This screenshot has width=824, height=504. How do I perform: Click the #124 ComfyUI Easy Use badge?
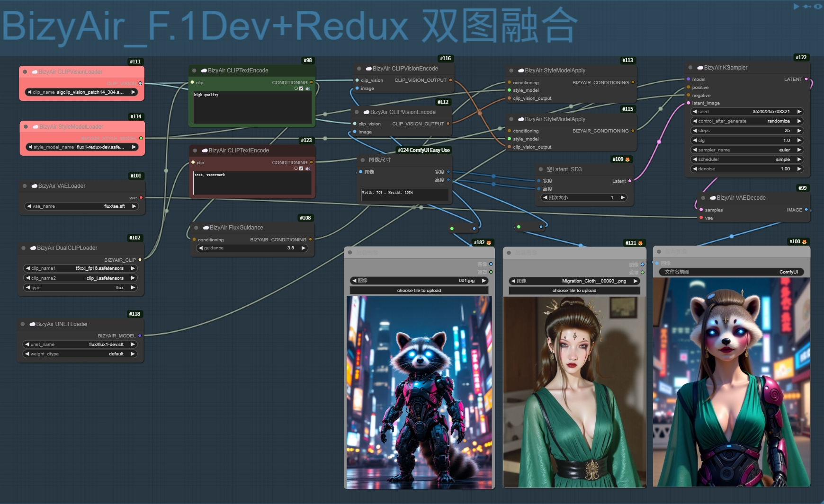424,150
